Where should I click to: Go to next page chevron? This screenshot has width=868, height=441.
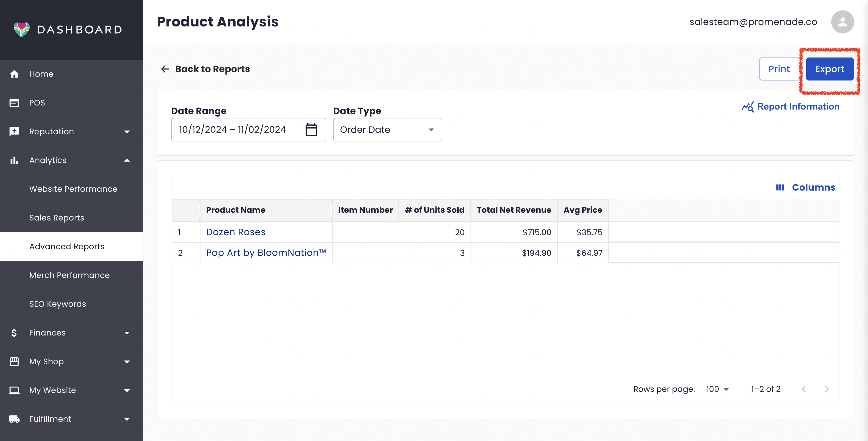tap(827, 389)
